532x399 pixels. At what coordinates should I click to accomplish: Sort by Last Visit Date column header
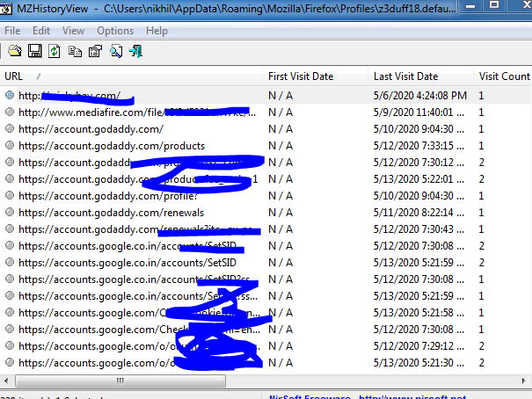point(420,76)
